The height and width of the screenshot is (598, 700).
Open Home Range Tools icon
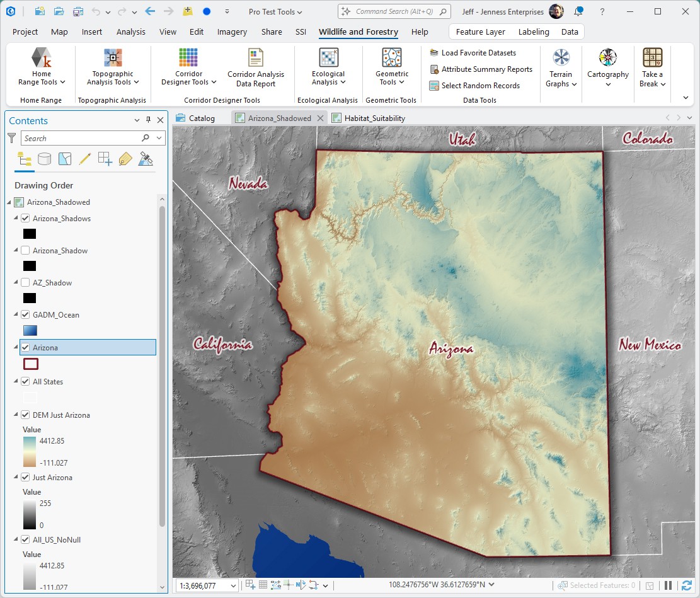click(42, 57)
